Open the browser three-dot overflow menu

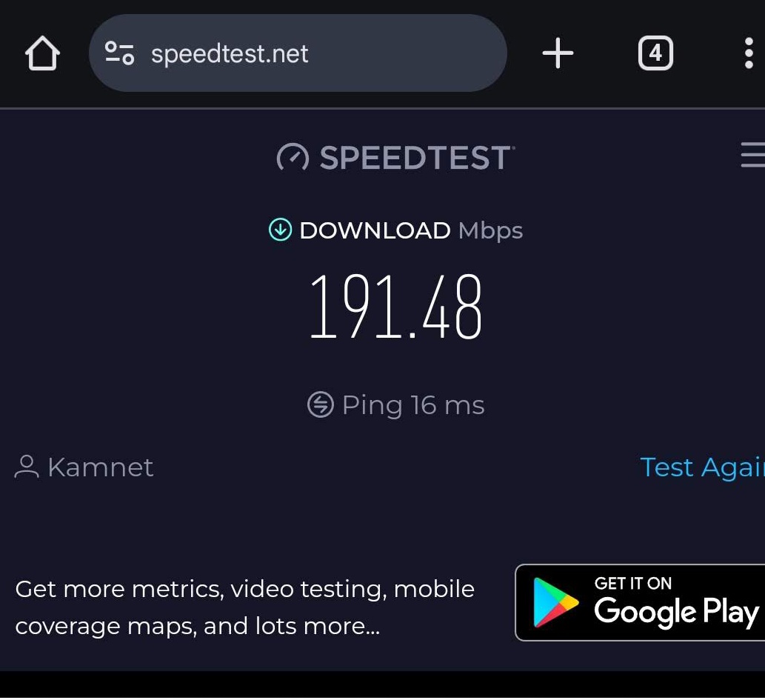749,53
